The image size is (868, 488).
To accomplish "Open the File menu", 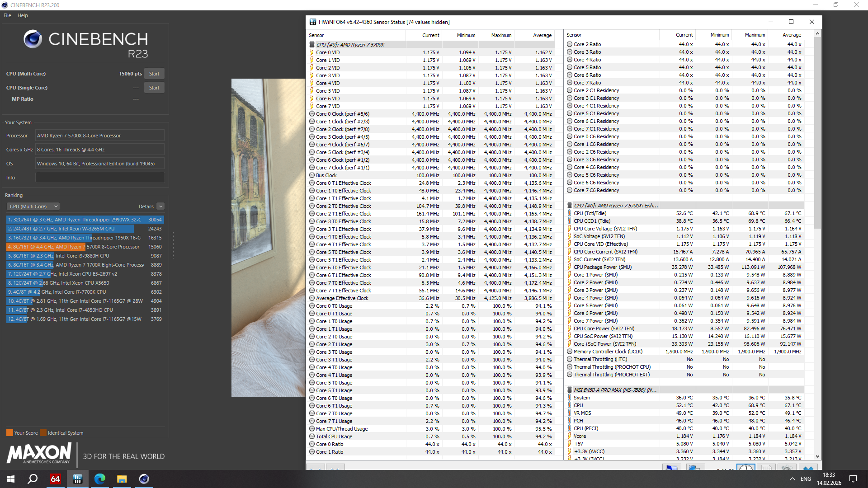I will [x=7, y=15].
